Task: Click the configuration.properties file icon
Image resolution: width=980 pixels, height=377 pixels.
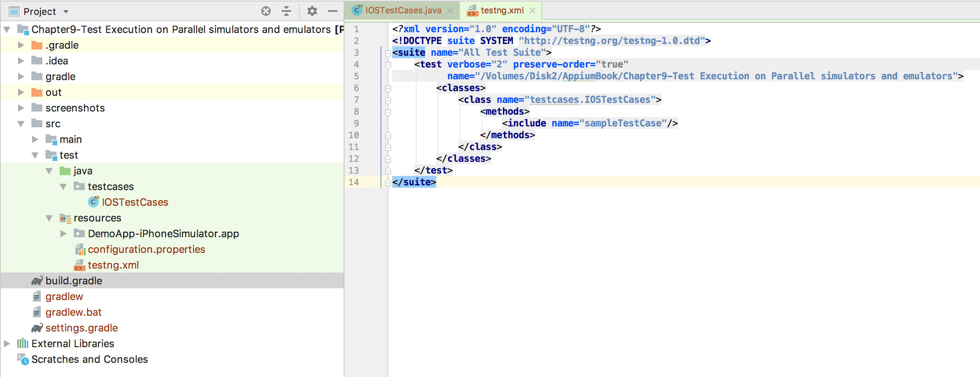Action: point(81,249)
